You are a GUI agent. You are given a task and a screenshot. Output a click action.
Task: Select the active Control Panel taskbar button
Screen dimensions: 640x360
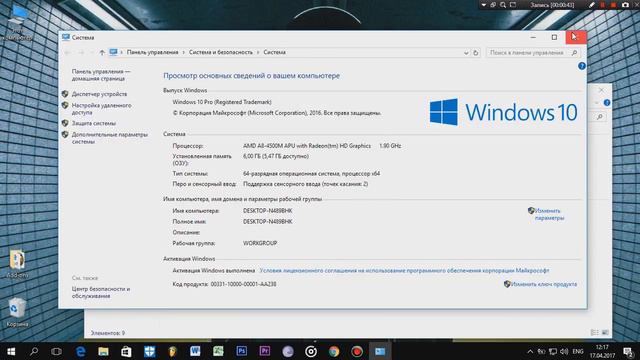click(380, 351)
